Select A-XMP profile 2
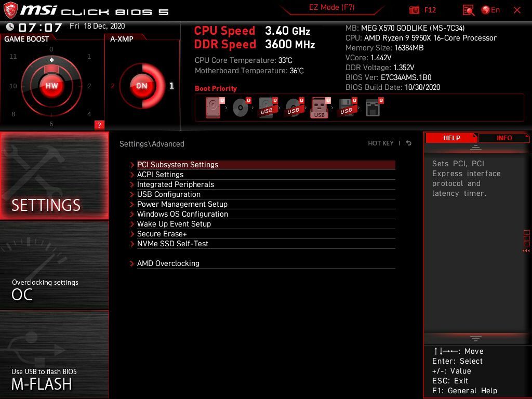 pos(113,86)
